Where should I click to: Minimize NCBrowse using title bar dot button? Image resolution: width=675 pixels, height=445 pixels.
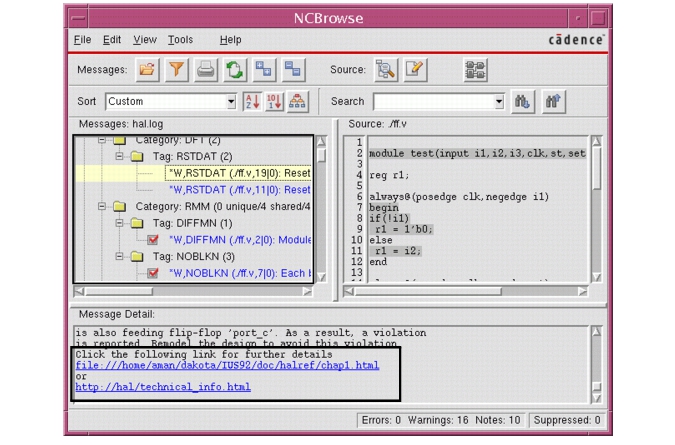point(578,18)
